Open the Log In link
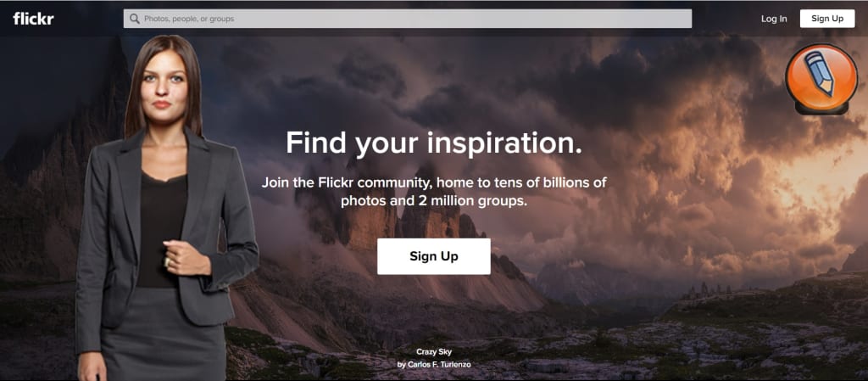Image resolution: width=868 pixels, height=381 pixels. click(774, 19)
